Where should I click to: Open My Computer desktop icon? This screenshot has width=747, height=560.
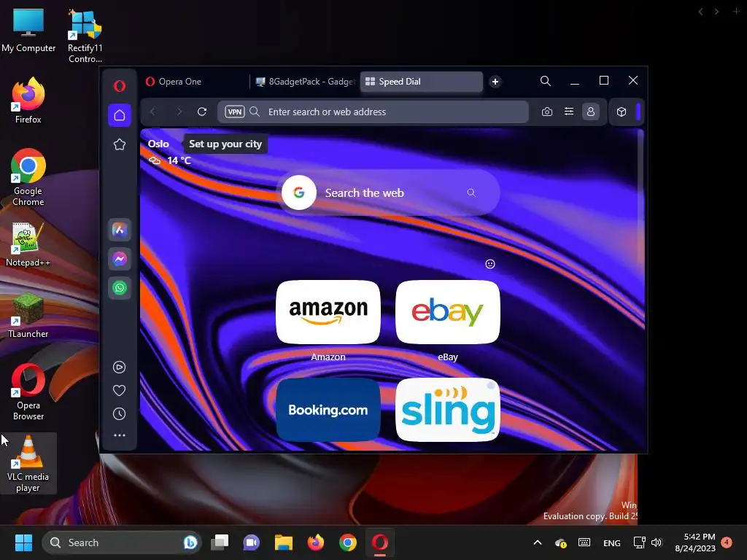[28, 31]
